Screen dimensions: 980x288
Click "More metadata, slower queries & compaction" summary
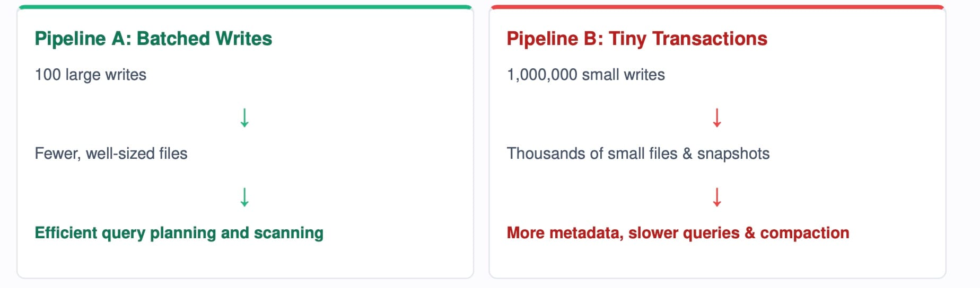pyautogui.click(x=678, y=233)
